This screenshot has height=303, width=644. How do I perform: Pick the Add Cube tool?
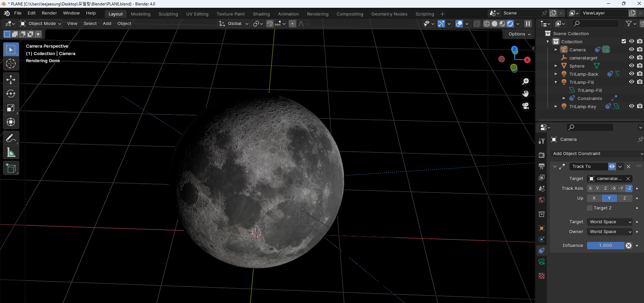[11, 168]
